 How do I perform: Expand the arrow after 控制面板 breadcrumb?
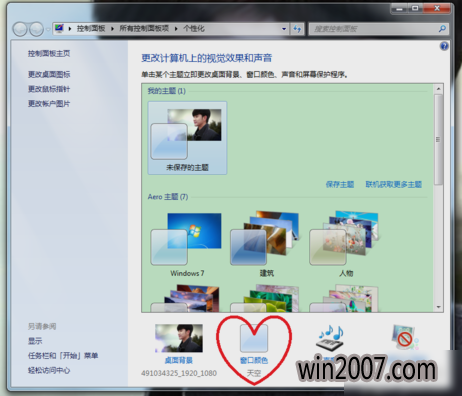tap(112, 29)
